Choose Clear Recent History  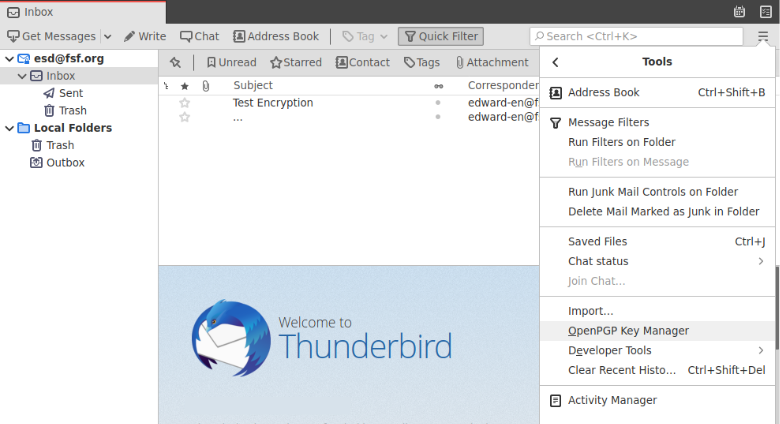pos(657,370)
